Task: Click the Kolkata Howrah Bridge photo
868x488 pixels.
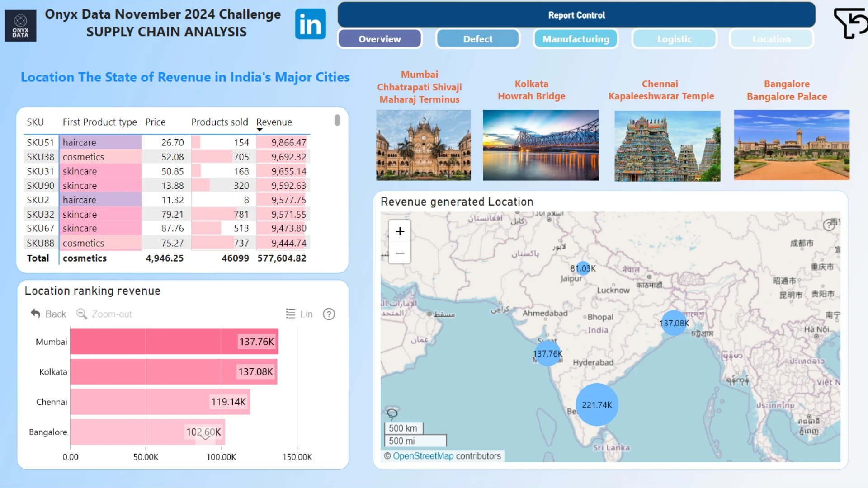Action: click(x=541, y=145)
